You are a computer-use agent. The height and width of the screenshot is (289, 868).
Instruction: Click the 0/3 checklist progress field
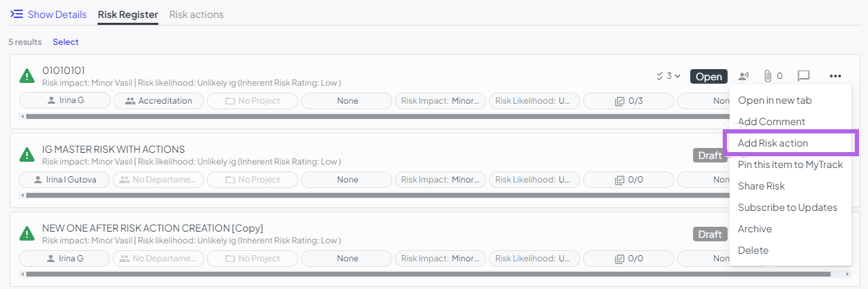[x=629, y=101]
